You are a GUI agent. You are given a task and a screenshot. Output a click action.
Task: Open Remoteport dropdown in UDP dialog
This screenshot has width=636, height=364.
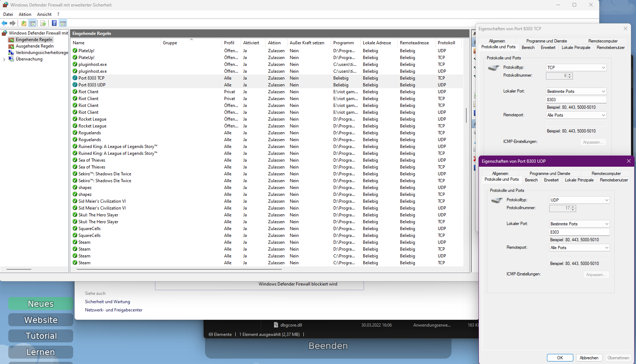(579, 248)
